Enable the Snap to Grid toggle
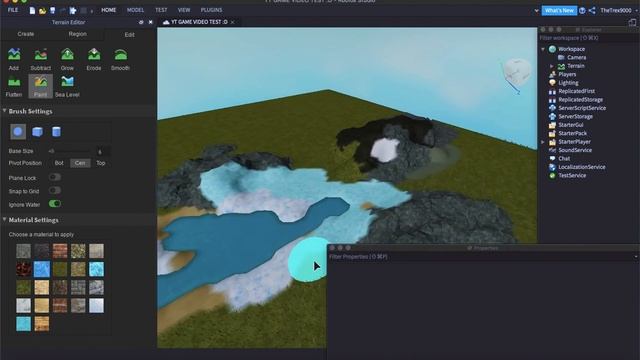The image size is (640, 360). pos(55,191)
